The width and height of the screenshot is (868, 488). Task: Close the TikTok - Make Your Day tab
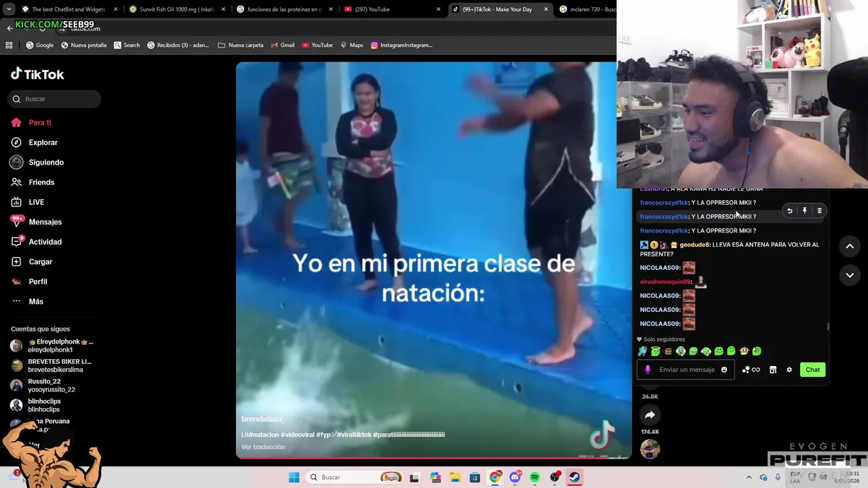coord(547,9)
